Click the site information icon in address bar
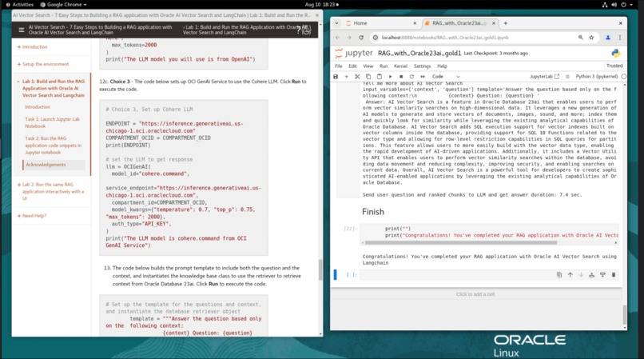644x359 pixels. pos(375,38)
